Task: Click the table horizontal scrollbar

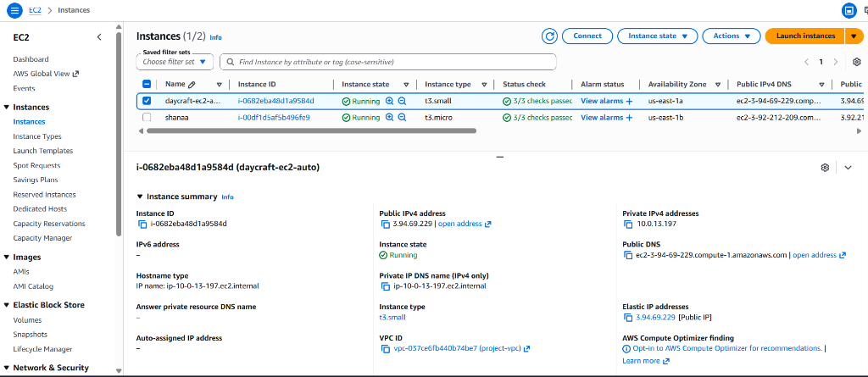Action: point(312,130)
